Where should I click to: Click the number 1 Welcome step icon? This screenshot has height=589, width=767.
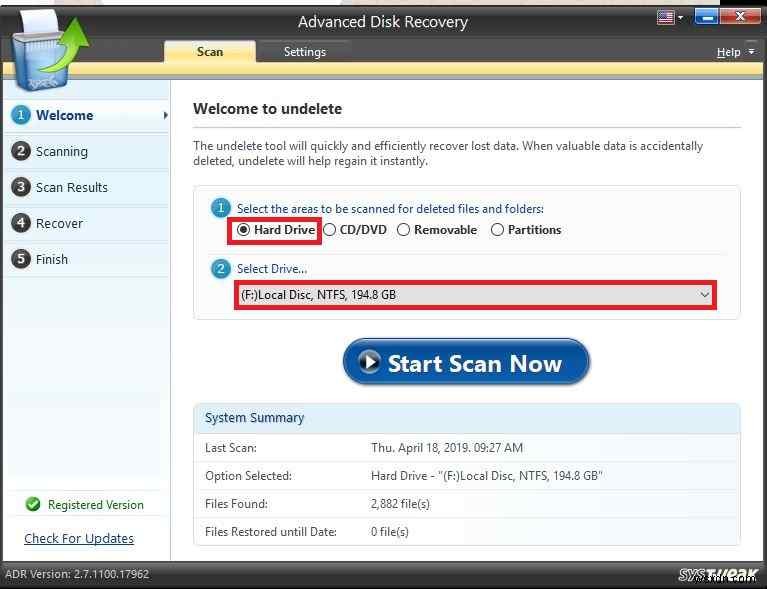21,115
